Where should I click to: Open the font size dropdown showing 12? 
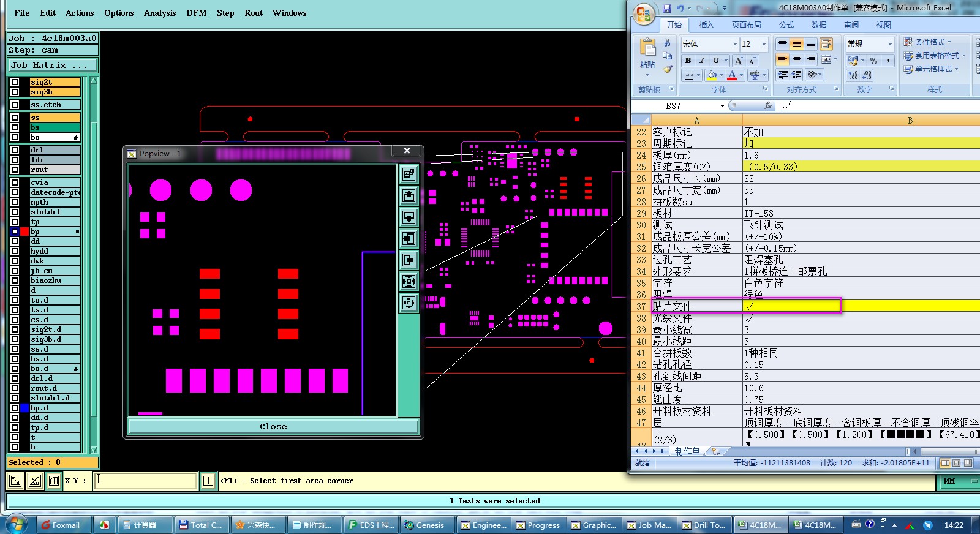click(x=764, y=44)
